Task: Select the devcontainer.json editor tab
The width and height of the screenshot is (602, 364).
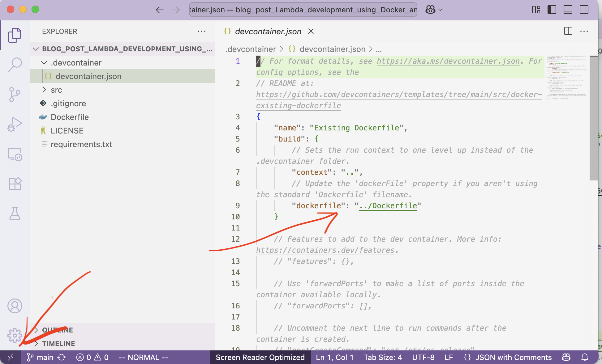Action: [x=268, y=31]
